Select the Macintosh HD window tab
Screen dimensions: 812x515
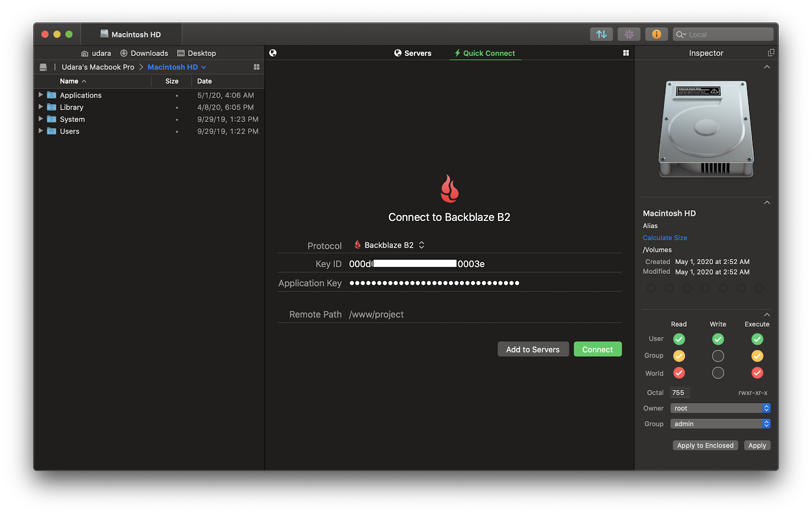click(131, 35)
